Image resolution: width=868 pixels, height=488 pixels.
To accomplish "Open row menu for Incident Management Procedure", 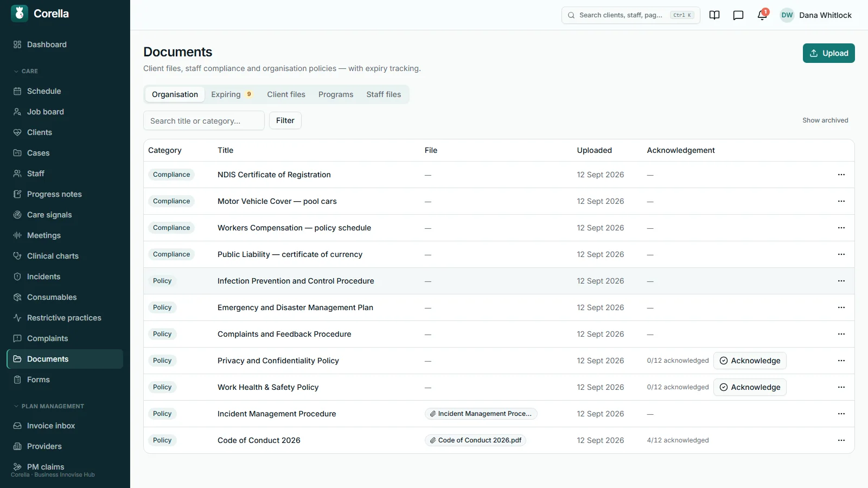I will coord(841,414).
